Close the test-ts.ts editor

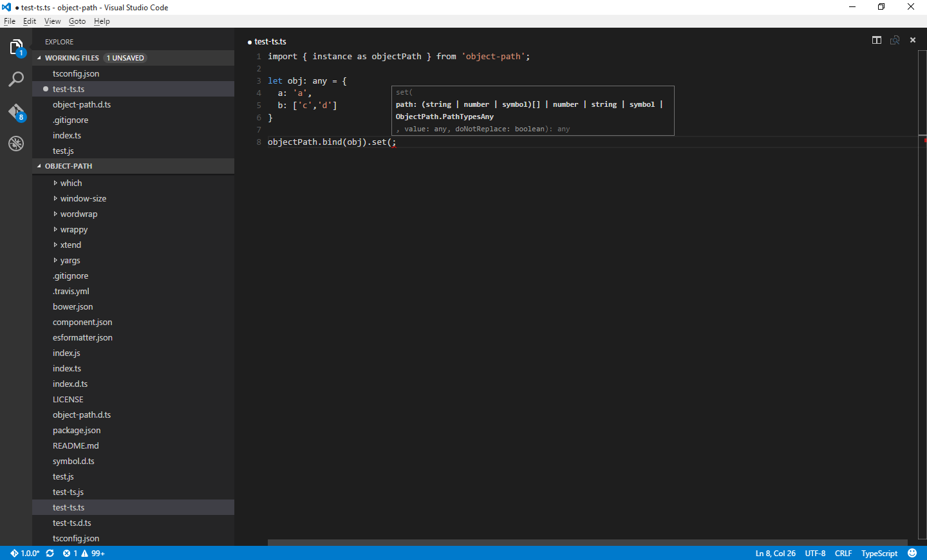[913, 40]
